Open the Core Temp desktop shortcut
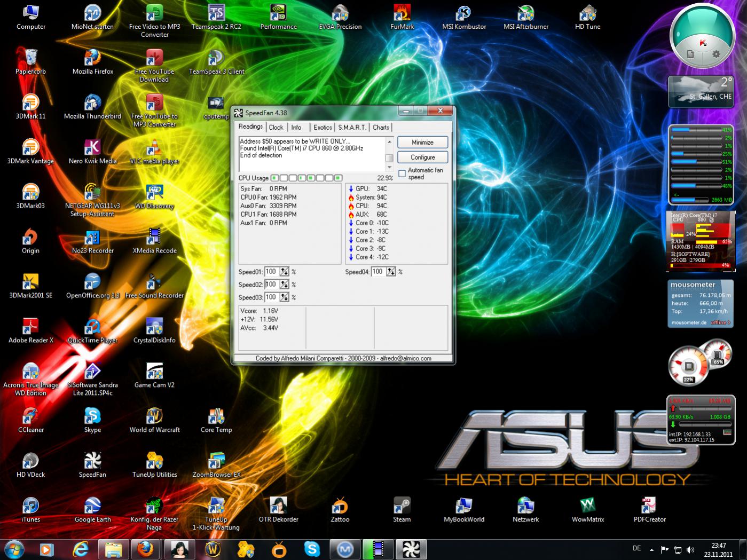The height and width of the screenshot is (560, 747). pos(216,419)
